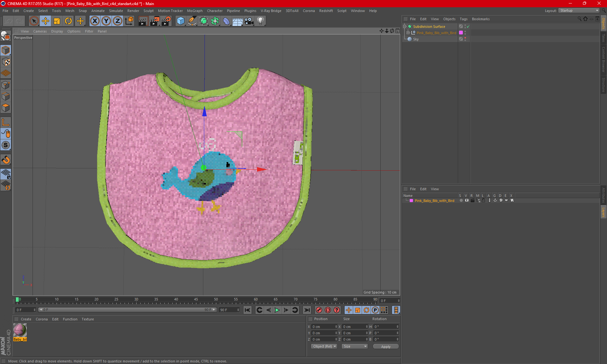
Task: Toggle Position keyframe recording button
Action: pyautogui.click(x=348, y=310)
